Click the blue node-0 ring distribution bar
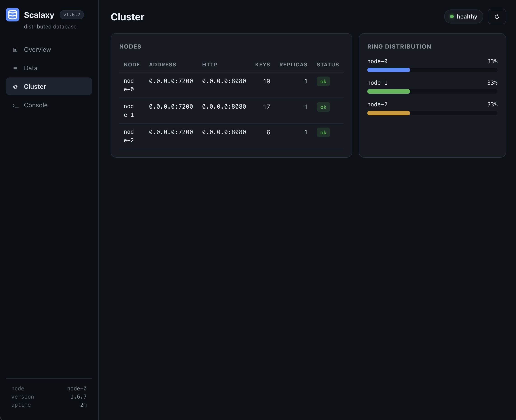 click(388, 70)
